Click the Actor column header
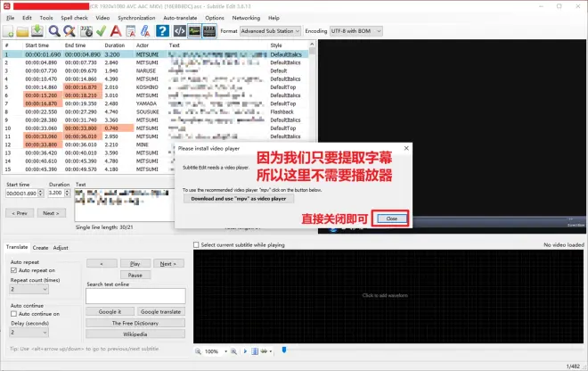 tap(150, 45)
